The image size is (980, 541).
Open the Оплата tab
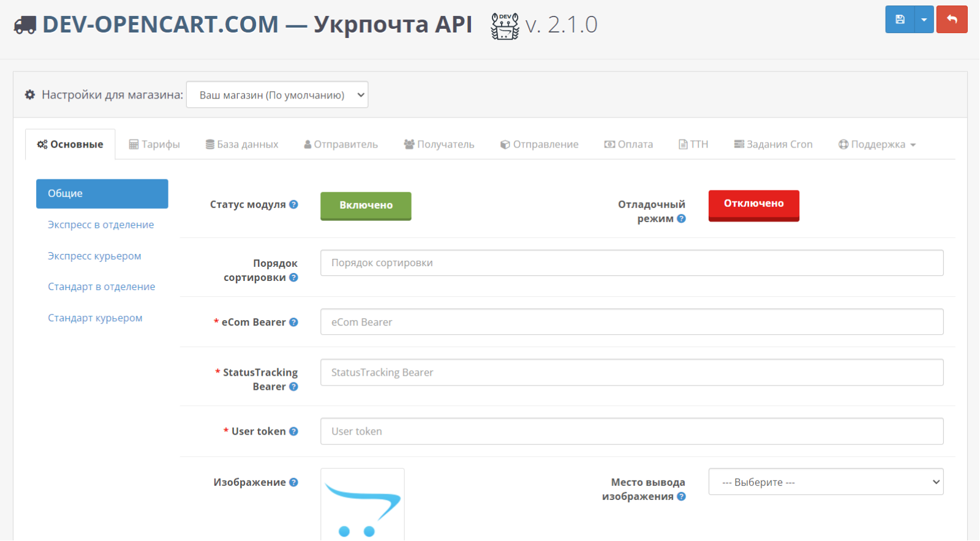coord(628,144)
